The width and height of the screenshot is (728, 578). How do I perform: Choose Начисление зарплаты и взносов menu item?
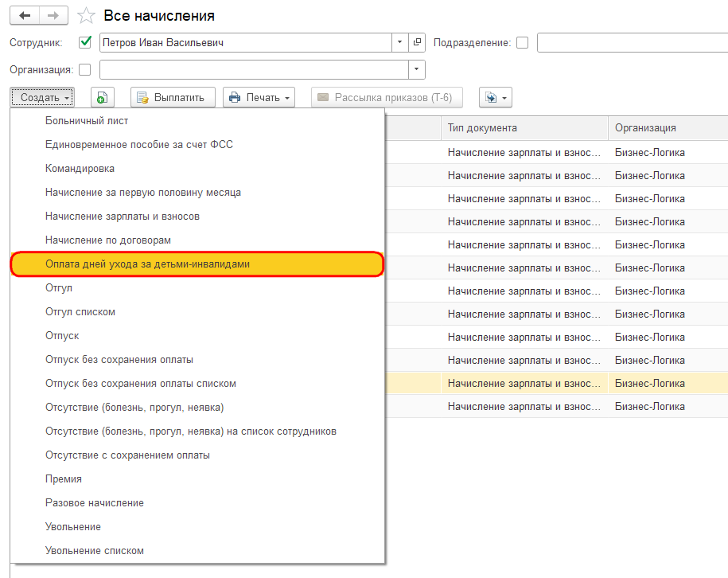[197, 217]
